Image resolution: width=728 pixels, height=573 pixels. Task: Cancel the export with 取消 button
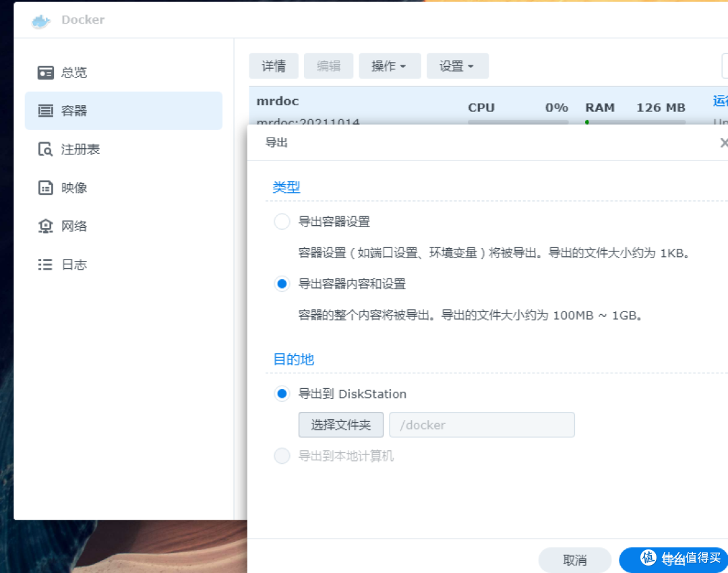click(x=574, y=560)
